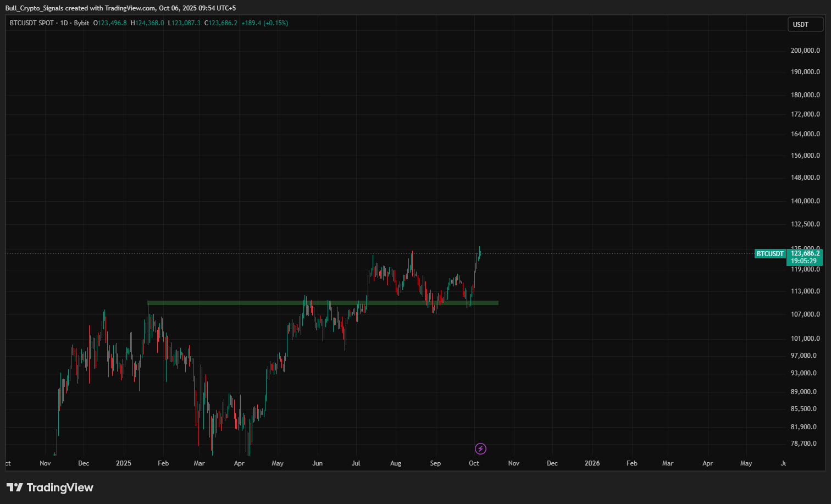Click the Bull_Crypto_Signals attribution text
Image resolution: width=831 pixels, height=504 pixels.
coord(35,8)
